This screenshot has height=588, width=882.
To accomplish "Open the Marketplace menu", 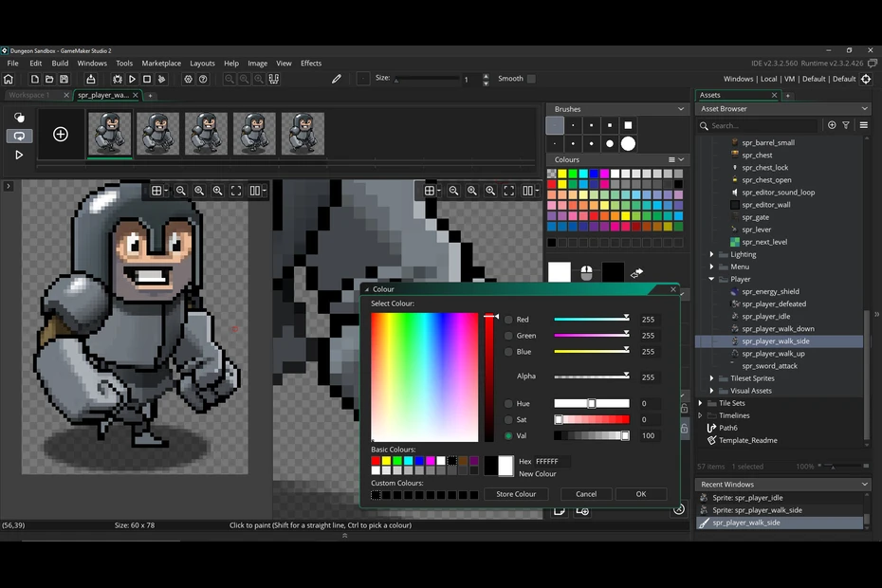I will point(161,64).
